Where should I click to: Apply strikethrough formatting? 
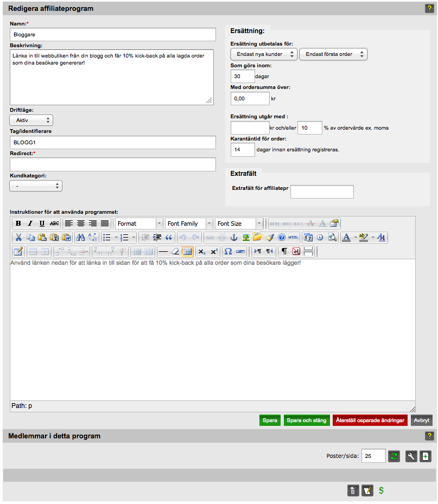click(54, 224)
